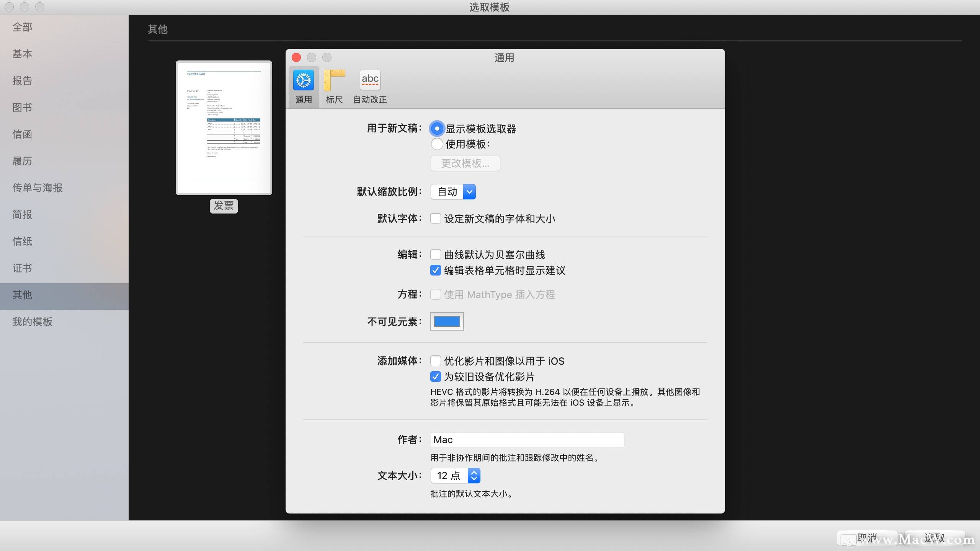
Task: Disable 为较旧设备优化影片 checkbox
Action: coord(435,377)
